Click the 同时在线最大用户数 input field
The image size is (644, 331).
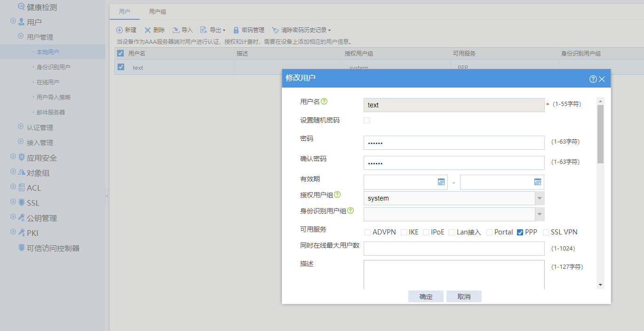454,249
